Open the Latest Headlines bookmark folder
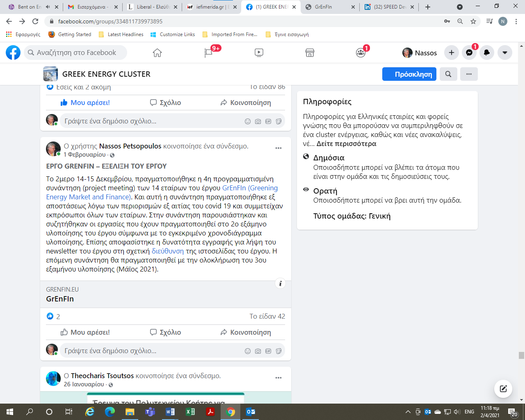Image resolution: width=525 pixels, height=420 pixels. (x=121, y=34)
